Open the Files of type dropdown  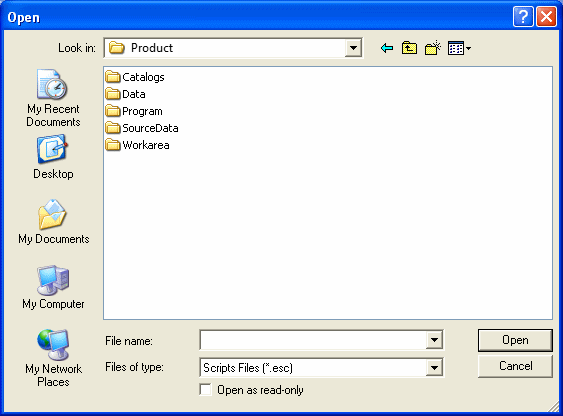point(434,368)
